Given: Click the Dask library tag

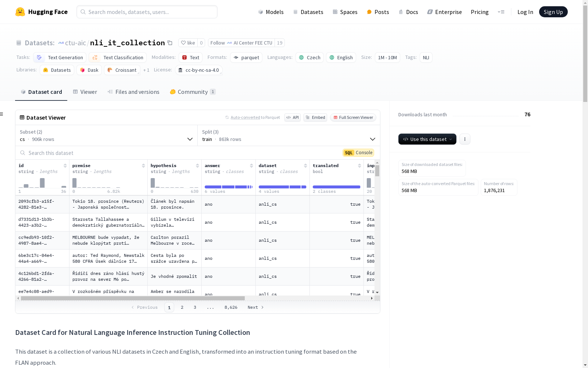Looking at the screenshot, I should (89, 70).
